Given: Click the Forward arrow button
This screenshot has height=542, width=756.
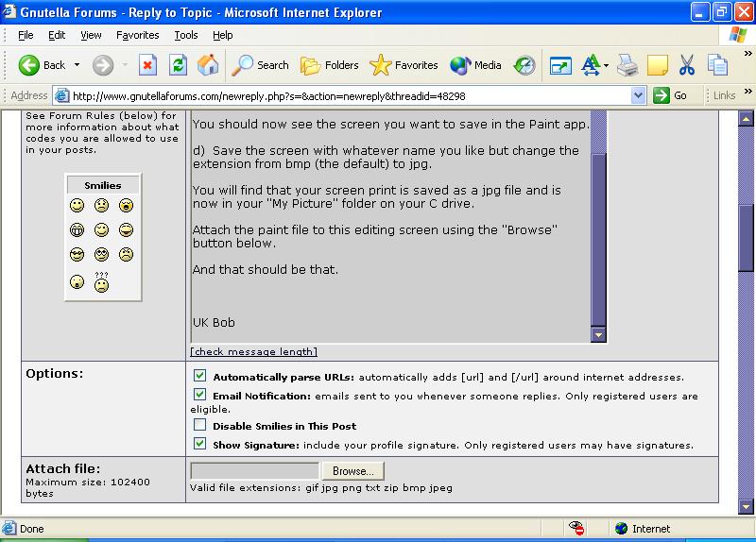Looking at the screenshot, I should pos(103,65).
